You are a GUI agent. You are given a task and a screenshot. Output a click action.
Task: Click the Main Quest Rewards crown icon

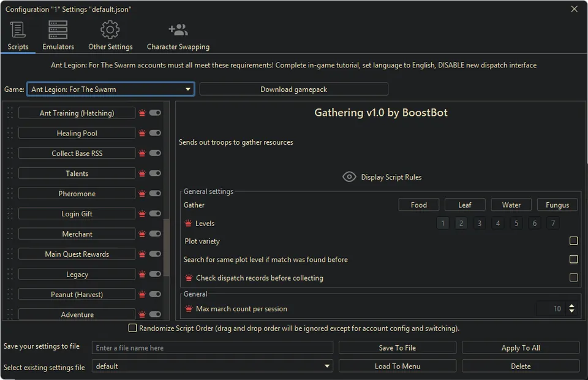pos(142,254)
